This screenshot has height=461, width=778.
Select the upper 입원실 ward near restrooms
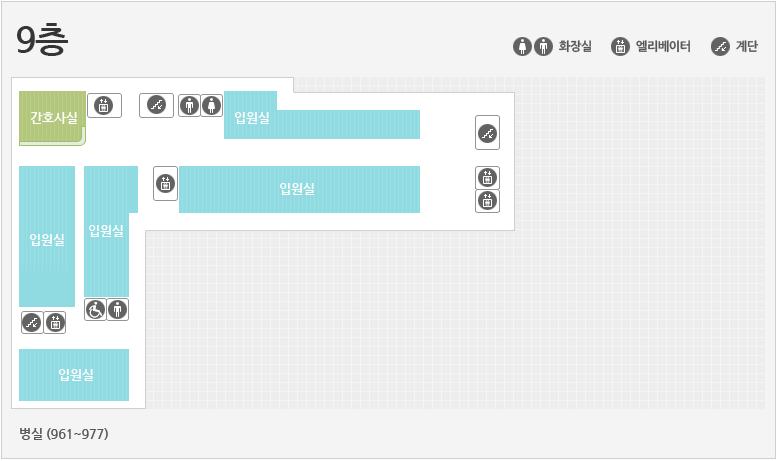pos(322,115)
